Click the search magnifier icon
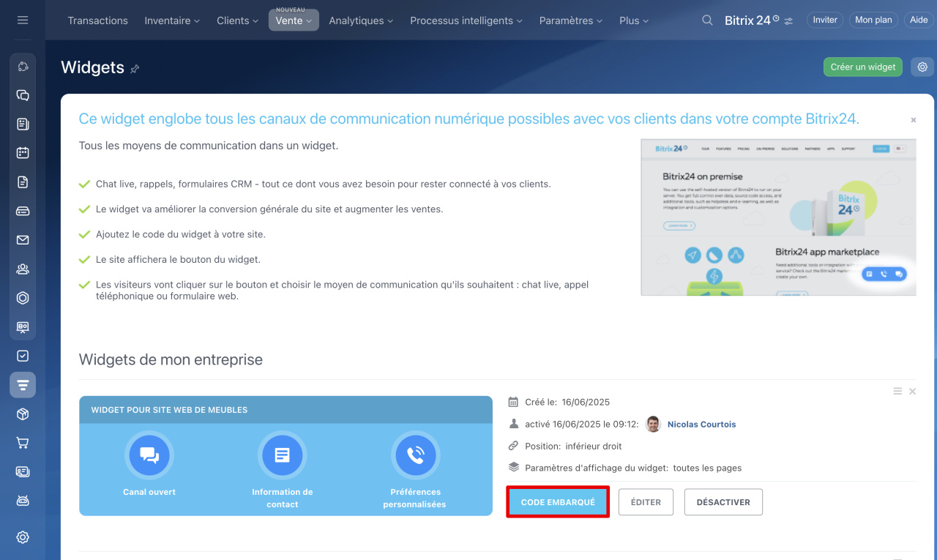The image size is (937, 560). pyautogui.click(x=707, y=20)
